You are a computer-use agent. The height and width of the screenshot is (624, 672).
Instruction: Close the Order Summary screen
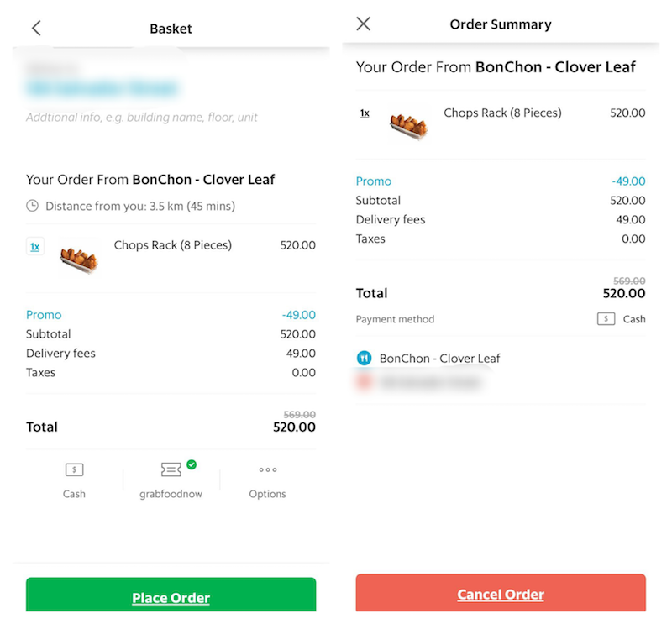tap(364, 24)
